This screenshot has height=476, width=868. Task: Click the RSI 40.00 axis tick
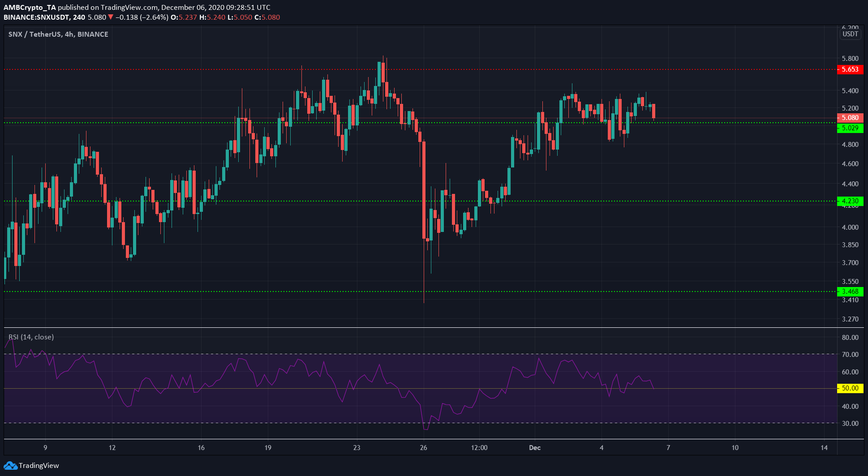[850, 407]
